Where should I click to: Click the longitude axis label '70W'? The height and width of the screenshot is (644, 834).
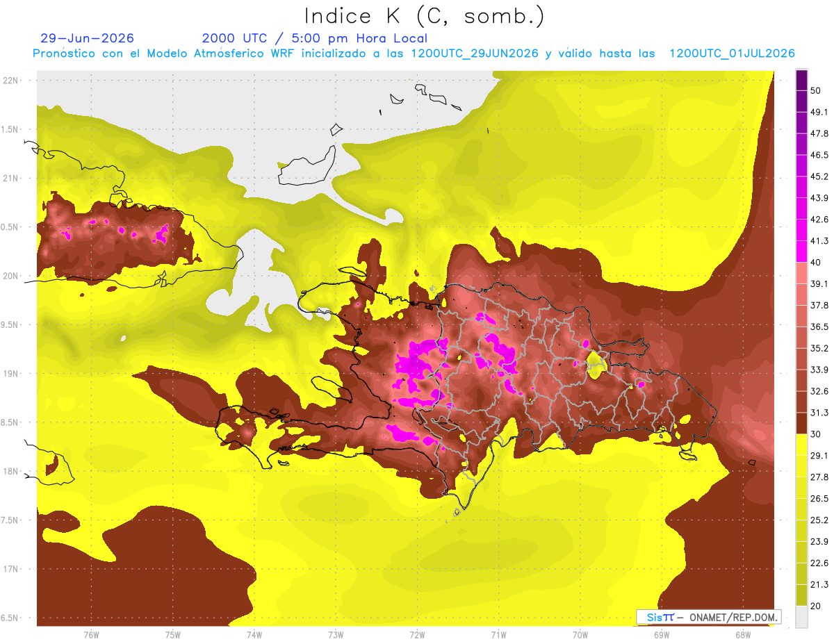pyautogui.click(x=580, y=636)
